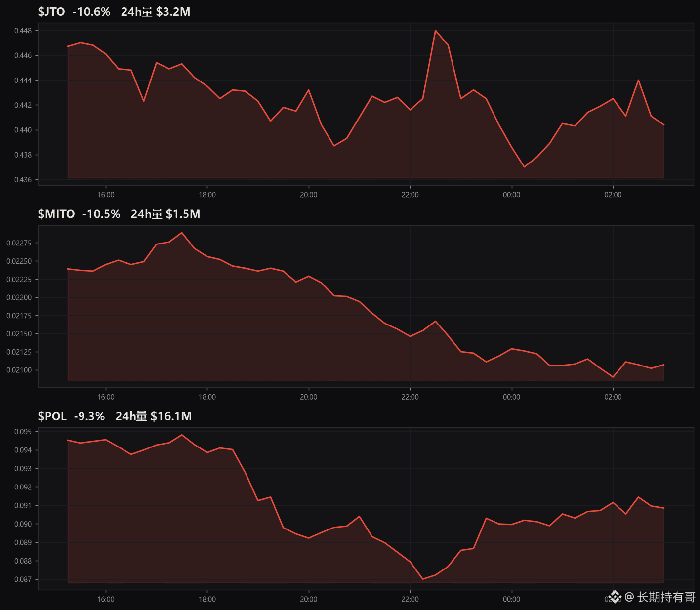Viewport: 700px width, 610px height.
Task: Click the 0.089 POL price label
Action: 23,542
